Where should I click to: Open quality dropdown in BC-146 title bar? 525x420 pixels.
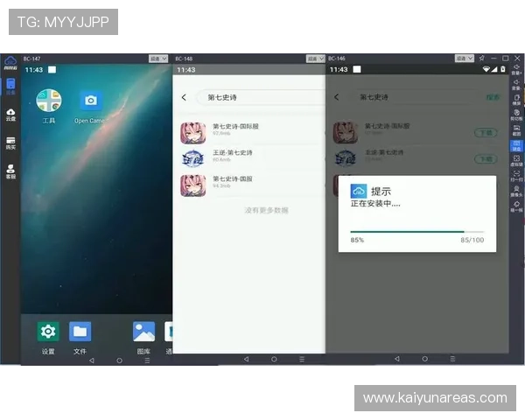pos(465,59)
